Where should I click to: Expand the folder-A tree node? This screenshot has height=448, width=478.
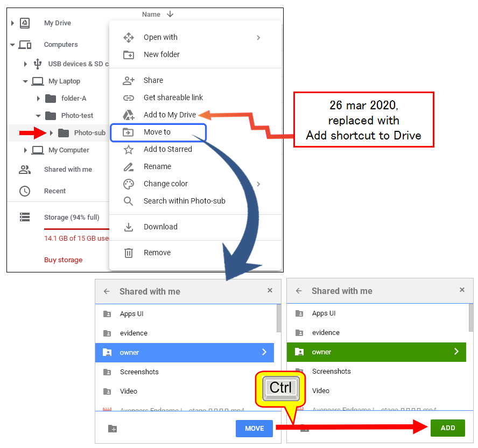(38, 99)
